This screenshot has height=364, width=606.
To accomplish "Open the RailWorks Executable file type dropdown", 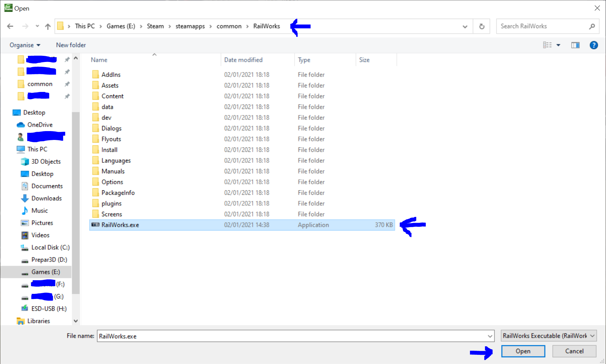I will [x=548, y=336].
